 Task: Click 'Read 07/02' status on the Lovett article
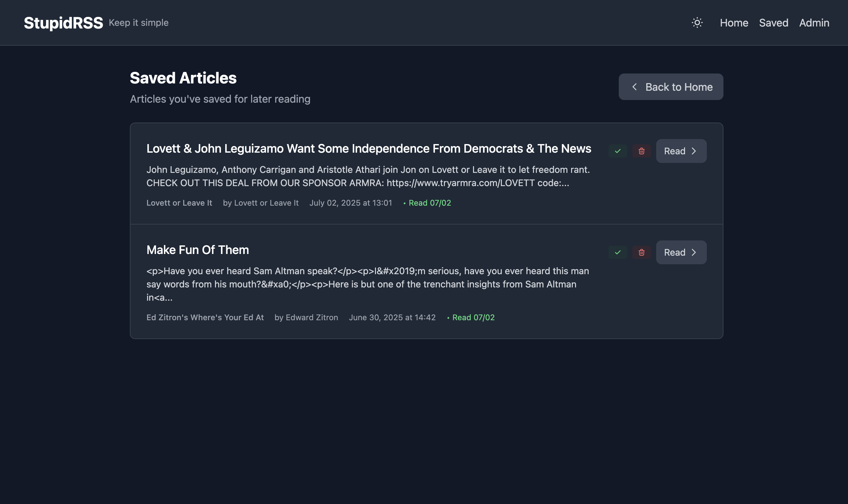coord(427,203)
